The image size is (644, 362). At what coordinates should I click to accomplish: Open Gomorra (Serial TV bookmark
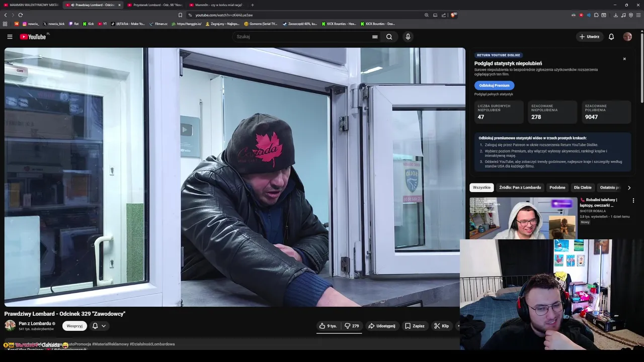pyautogui.click(x=261, y=24)
